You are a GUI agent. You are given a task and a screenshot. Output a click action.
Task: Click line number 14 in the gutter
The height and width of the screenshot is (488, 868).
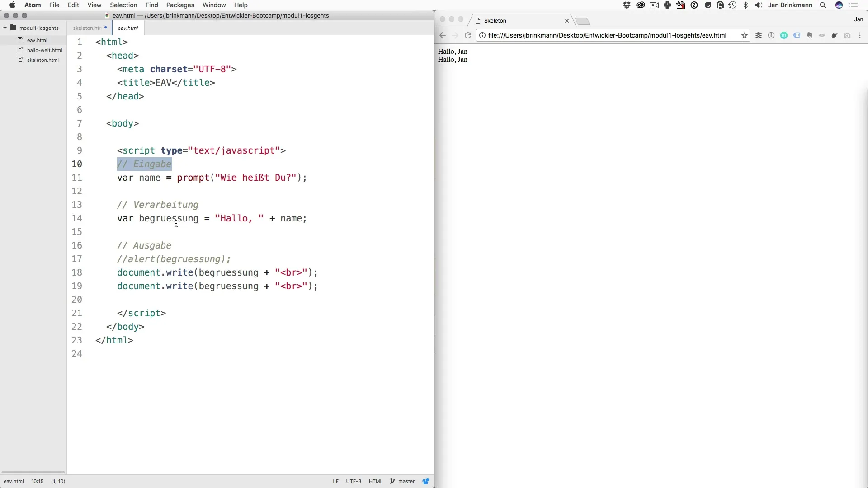click(x=77, y=218)
